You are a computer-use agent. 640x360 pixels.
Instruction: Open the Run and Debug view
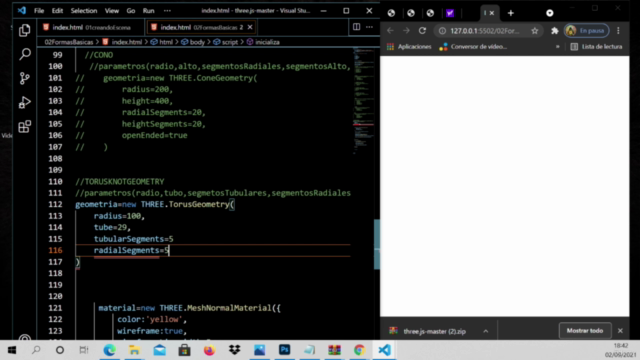24,102
